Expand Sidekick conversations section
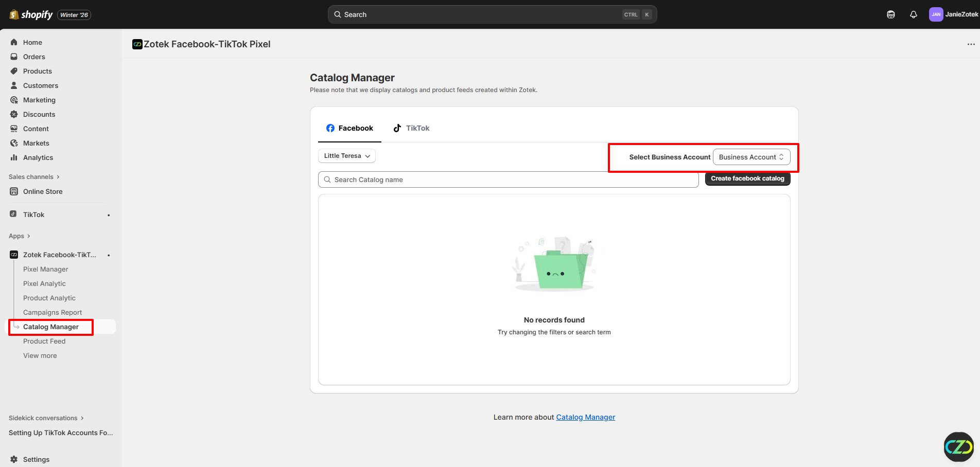The image size is (980, 467). pyautogui.click(x=46, y=418)
